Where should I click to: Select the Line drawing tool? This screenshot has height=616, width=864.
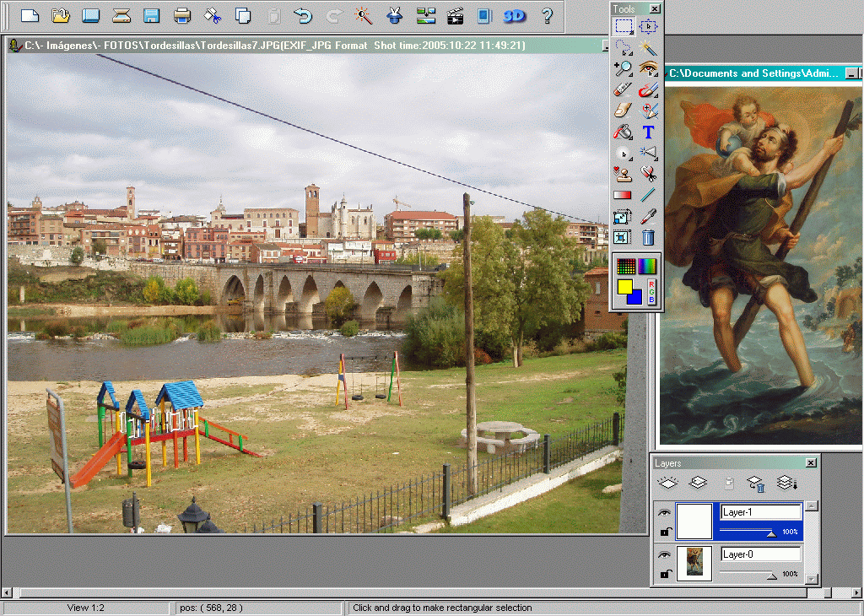click(648, 192)
